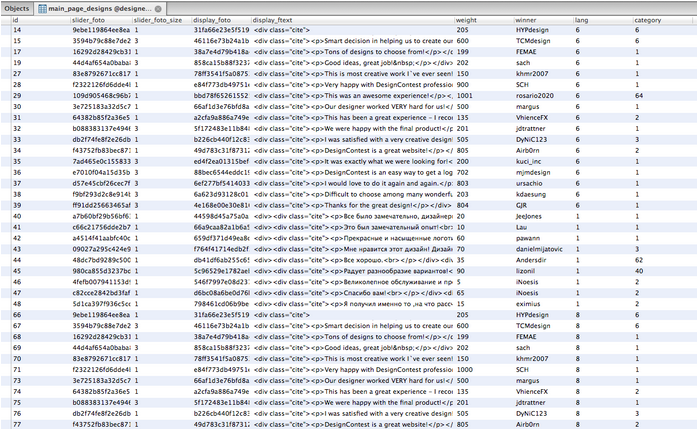Screen dimensions: 698x430
Task: Click winner cell danielmijatovic
Action: click(x=539, y=249)
